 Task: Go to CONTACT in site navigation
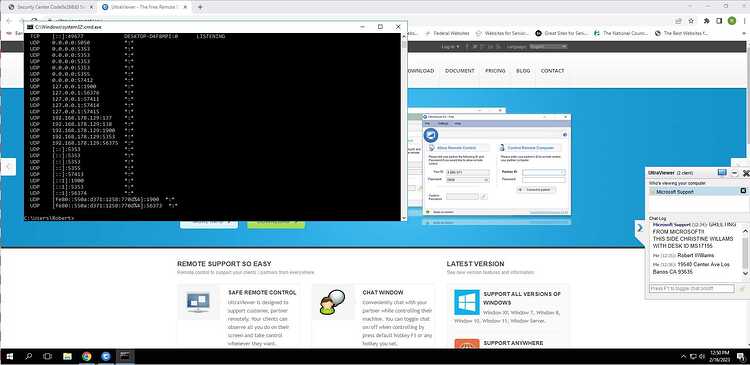pyautogui.click(x=552, y=71)
